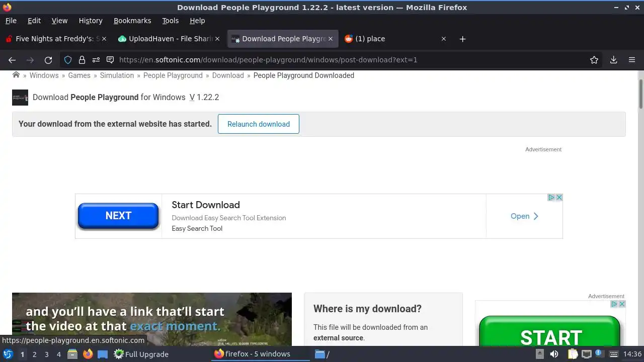
Task: Open the Simulation breadcrumb link
Action: tap(117, 75)
